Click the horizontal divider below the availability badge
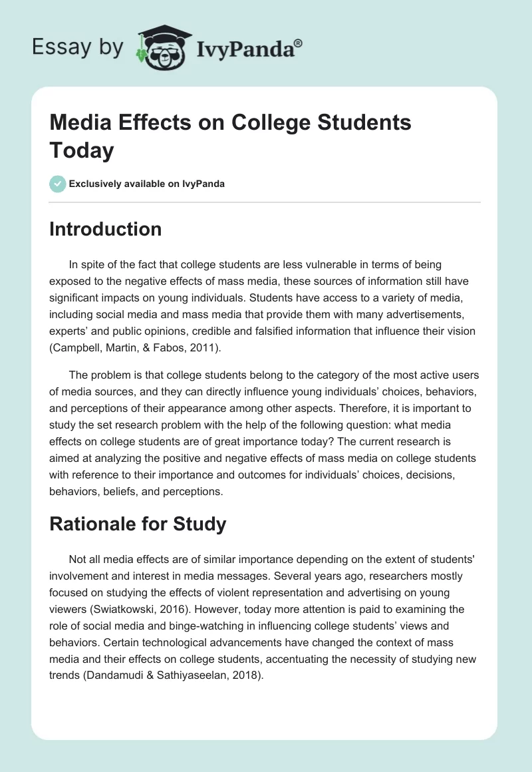The height and width of the screenshot is (772, 532). (265, 202)
